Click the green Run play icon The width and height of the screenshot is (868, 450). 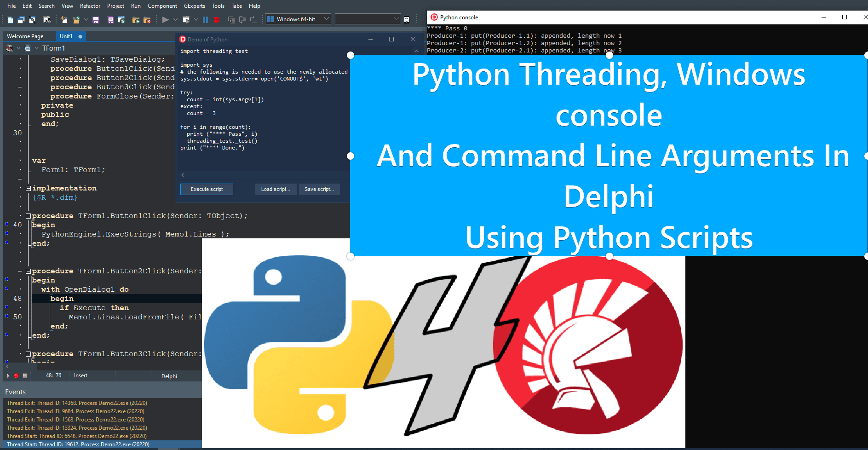coord(166,20)
